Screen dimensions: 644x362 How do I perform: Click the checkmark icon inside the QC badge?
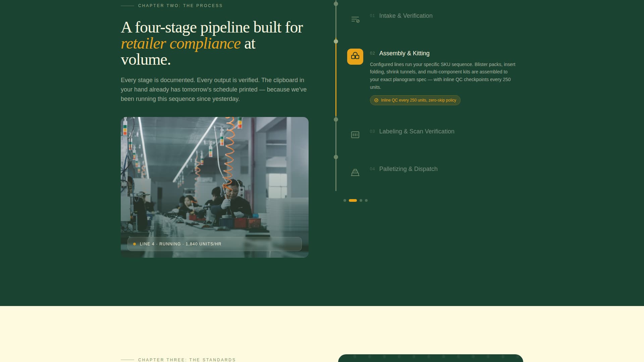376,100
